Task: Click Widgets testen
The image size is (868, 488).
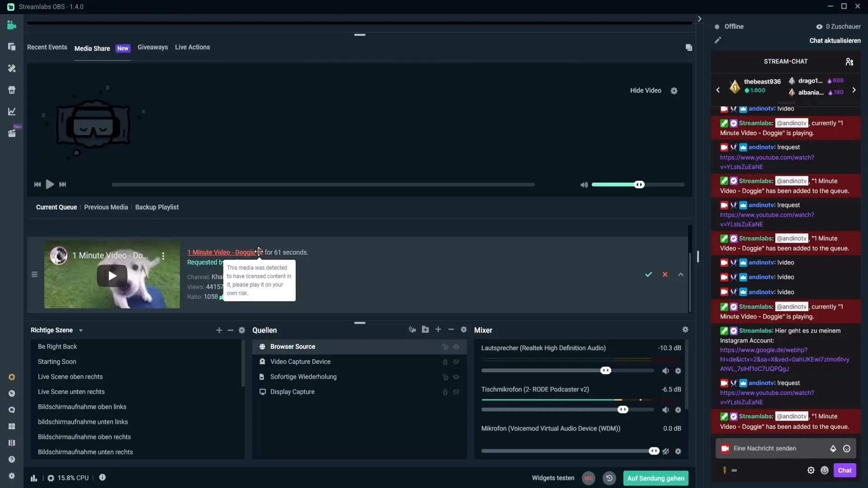Action: point(553,479)
